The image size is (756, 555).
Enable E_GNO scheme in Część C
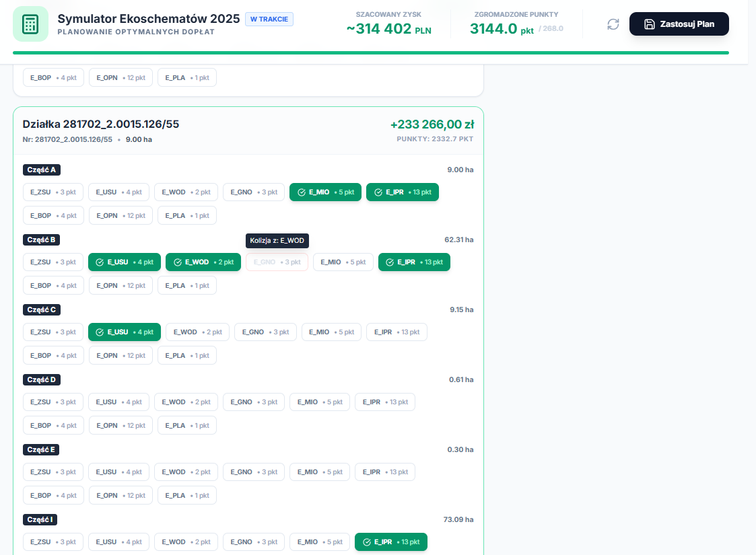(x=265, y=332)
